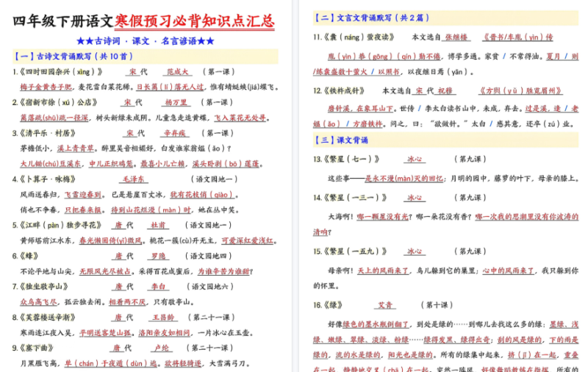Click the underlined phrase '溪上青青草'
The image size is (588, 372).
pyautogui.click(x=76, y=149)
